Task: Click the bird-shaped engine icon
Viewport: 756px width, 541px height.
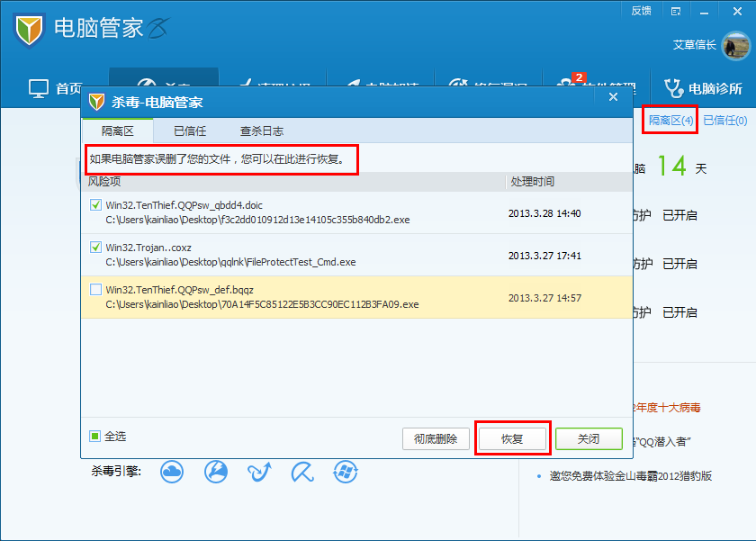Action: click(260, 471)
